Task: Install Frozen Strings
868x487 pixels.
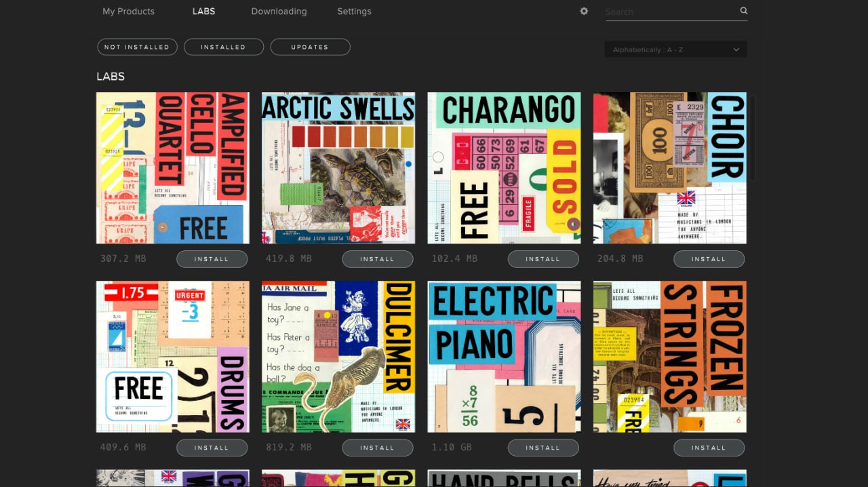Action: click(x=709, y=448)
